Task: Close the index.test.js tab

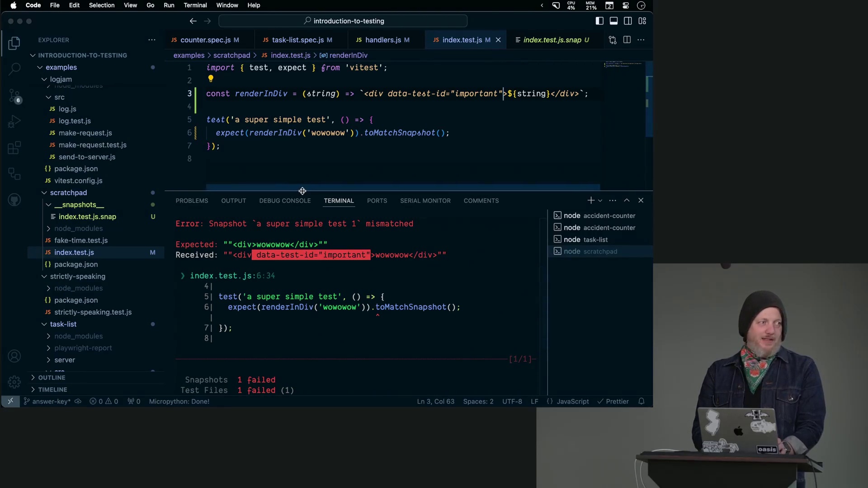Action: 498,40
